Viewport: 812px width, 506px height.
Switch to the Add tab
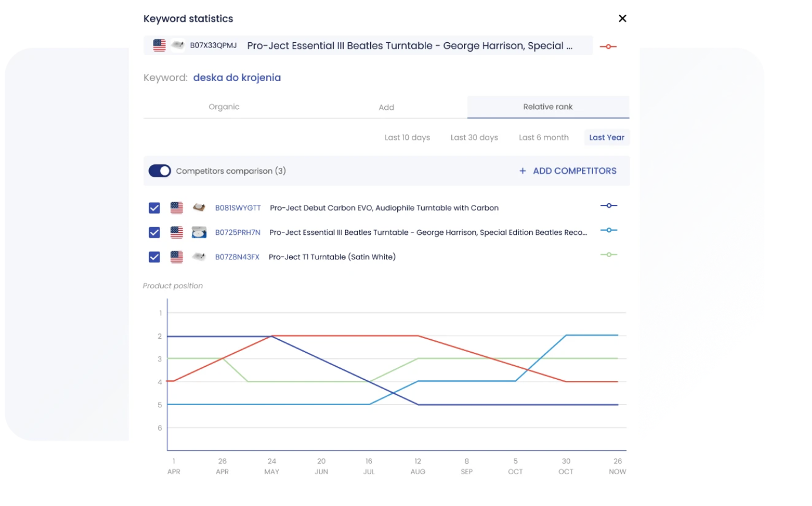(x=386, y=107)
